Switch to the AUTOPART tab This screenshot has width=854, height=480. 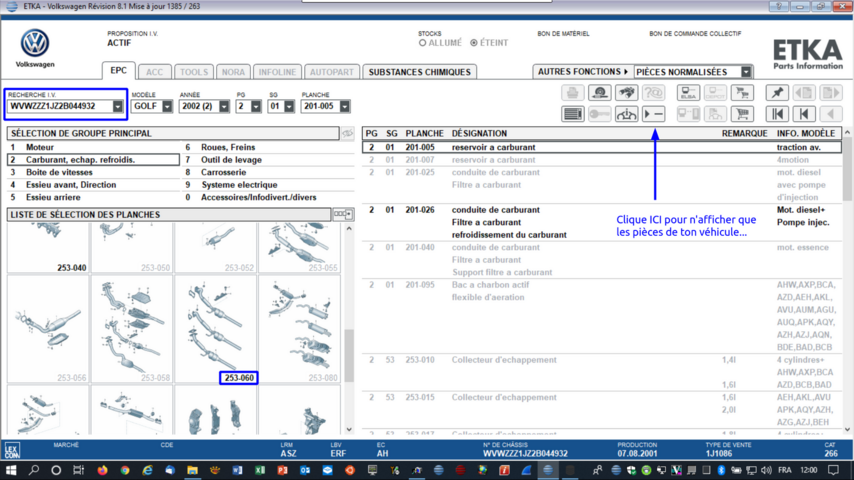[332, 72]
